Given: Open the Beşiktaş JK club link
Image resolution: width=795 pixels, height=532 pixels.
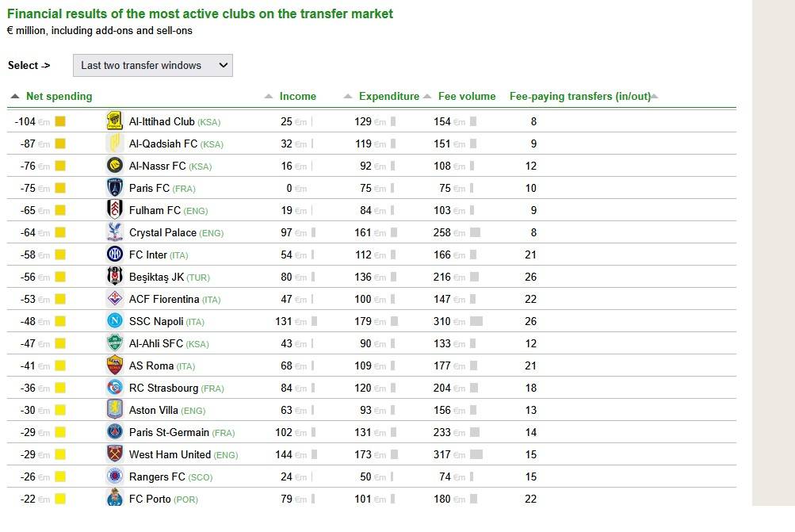Looking at the screenshot, I should (157, 277).
